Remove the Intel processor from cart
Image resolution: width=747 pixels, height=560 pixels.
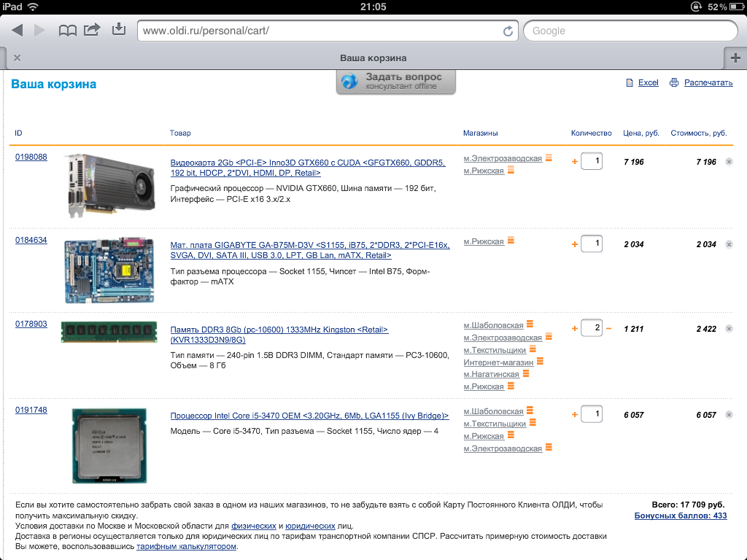tap(729, 415)
